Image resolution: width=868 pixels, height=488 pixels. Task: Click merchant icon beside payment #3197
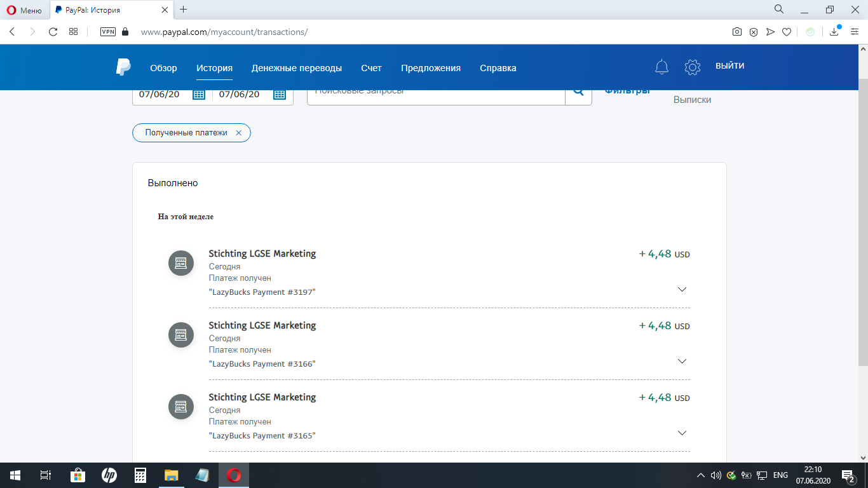(x=181, y=263)
